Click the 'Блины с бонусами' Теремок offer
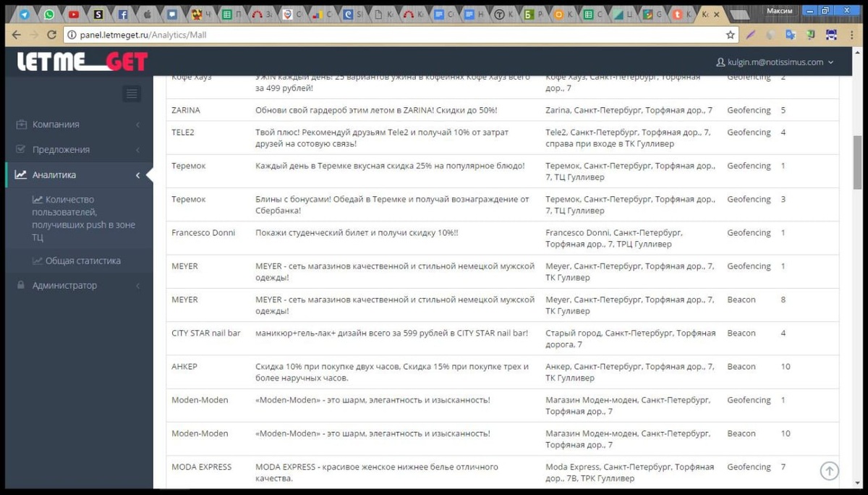Viewport: 868px width, 495px height. pos(392,205)
